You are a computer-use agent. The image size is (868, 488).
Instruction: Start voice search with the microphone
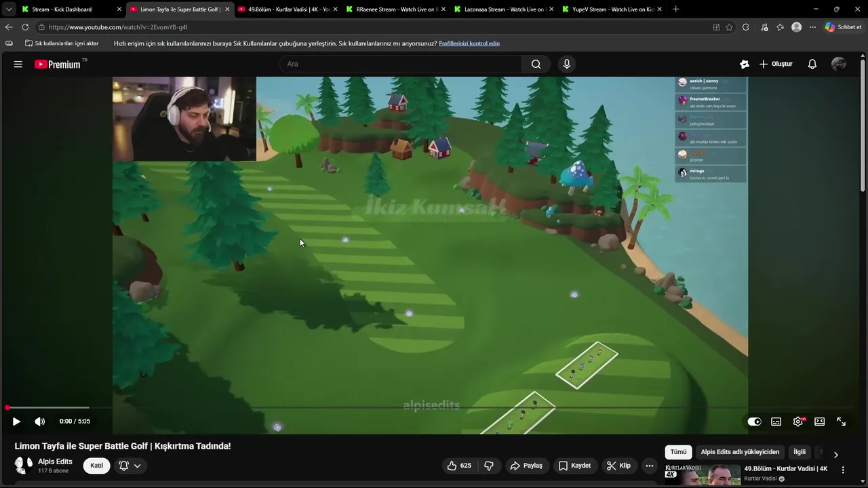pyautogui.click(x=567, y=64)
